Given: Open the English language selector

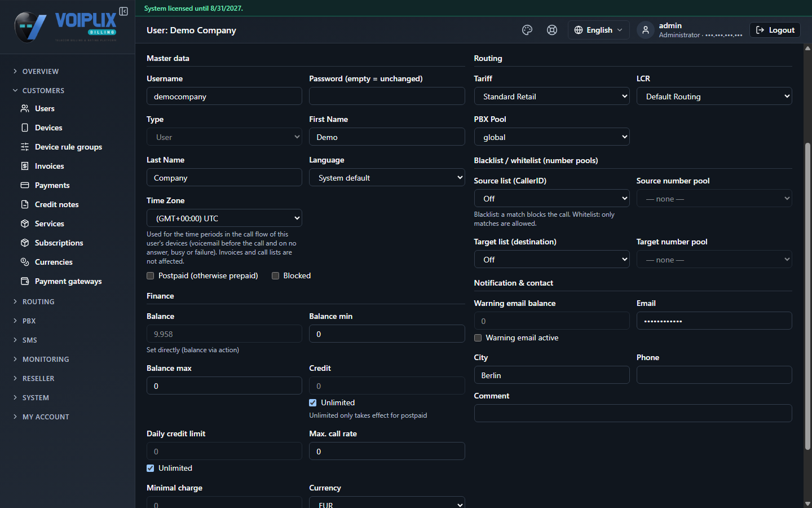Looking at the screenshot, I should 598,30.
